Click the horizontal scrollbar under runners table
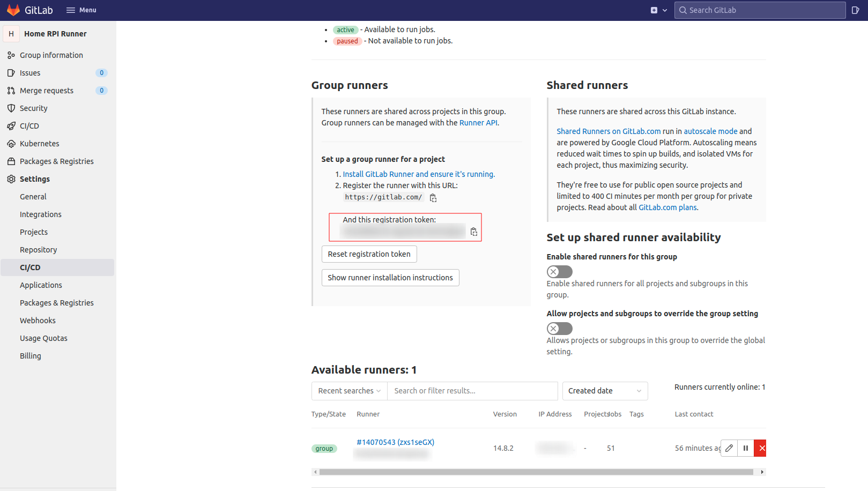The image size is (868, 491). coord(536,472)
